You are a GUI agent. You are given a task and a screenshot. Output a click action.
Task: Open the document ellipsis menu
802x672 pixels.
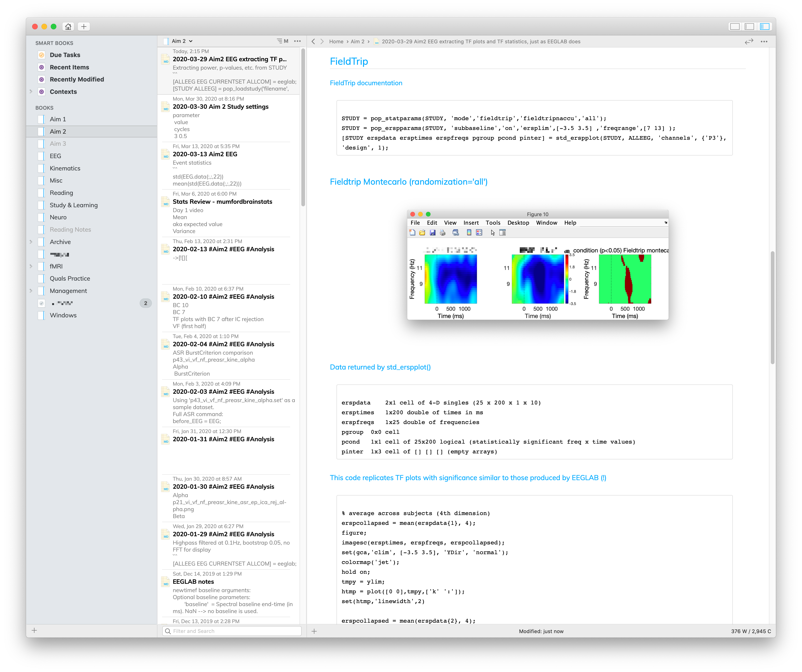pyautogui.click(x=764, y=41)
